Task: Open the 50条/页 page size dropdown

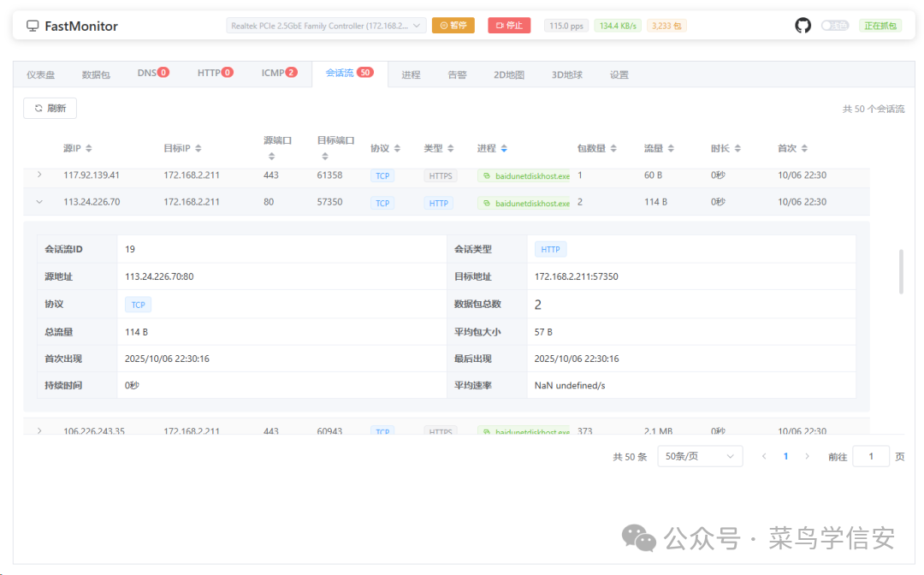Action: click(699, 457)
